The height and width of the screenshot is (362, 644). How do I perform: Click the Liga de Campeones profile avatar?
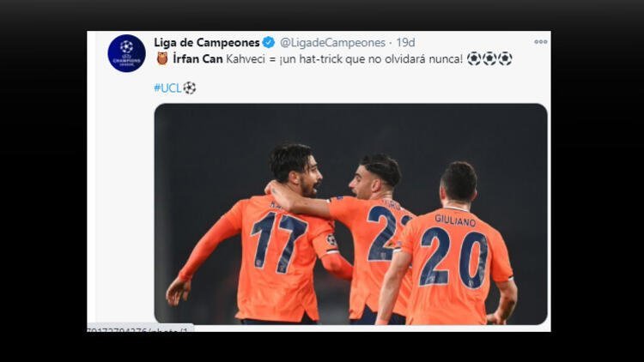point(126,53)
